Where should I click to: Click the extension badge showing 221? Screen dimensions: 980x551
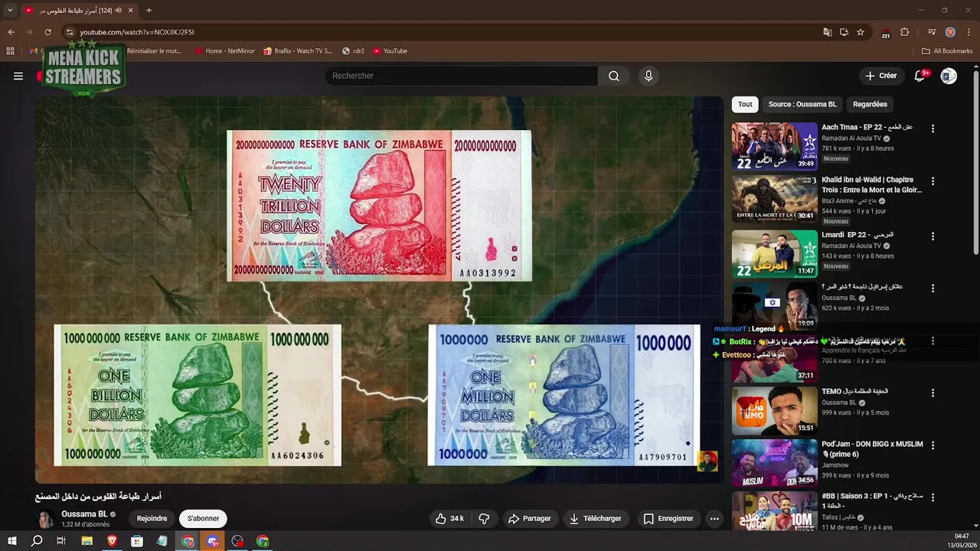point(886,33)
